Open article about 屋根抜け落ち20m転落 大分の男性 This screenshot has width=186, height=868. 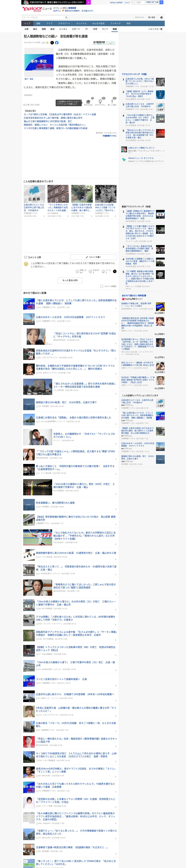[x=66, y=402]
